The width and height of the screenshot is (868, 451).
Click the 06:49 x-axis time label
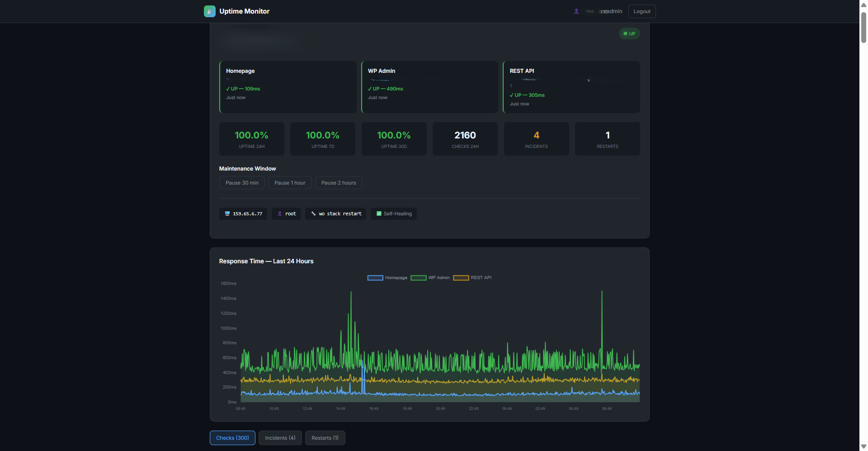pos(607,408)
